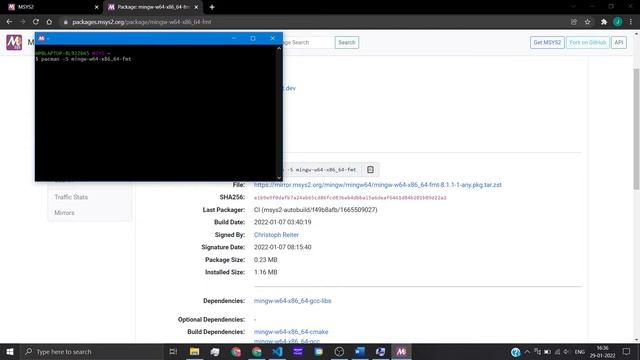The image size is (640, 360).
Task: Open the partially hidden .dev homepage link
Action: coord(289,88)
